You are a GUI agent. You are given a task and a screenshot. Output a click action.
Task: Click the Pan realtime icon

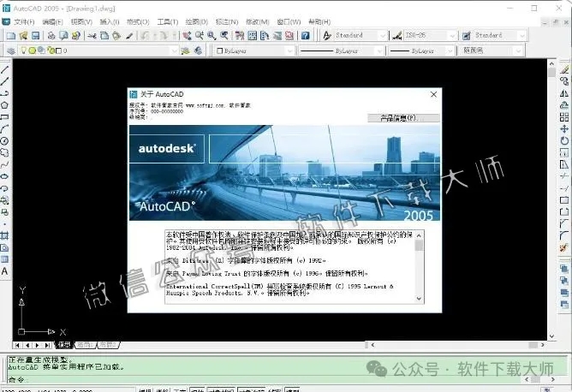188,35
